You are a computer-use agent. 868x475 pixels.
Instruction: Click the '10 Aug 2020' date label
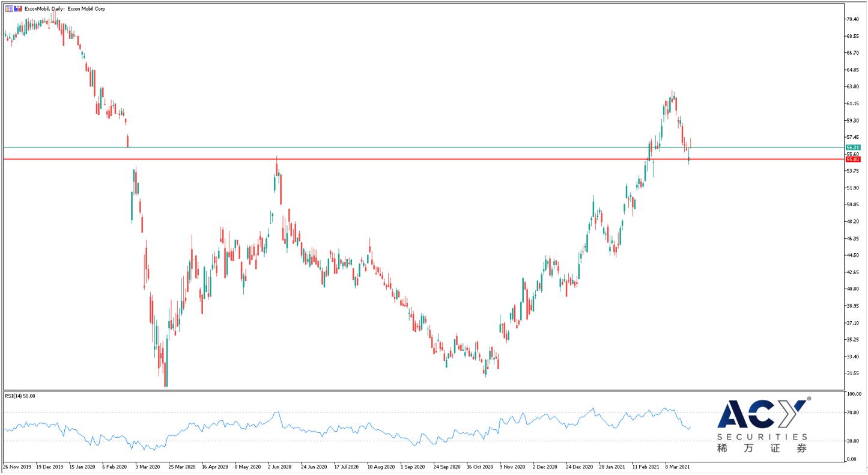(381, 466)
